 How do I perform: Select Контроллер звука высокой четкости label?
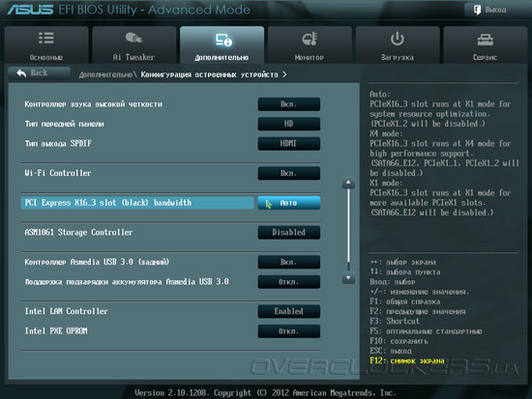click(93, 104)
